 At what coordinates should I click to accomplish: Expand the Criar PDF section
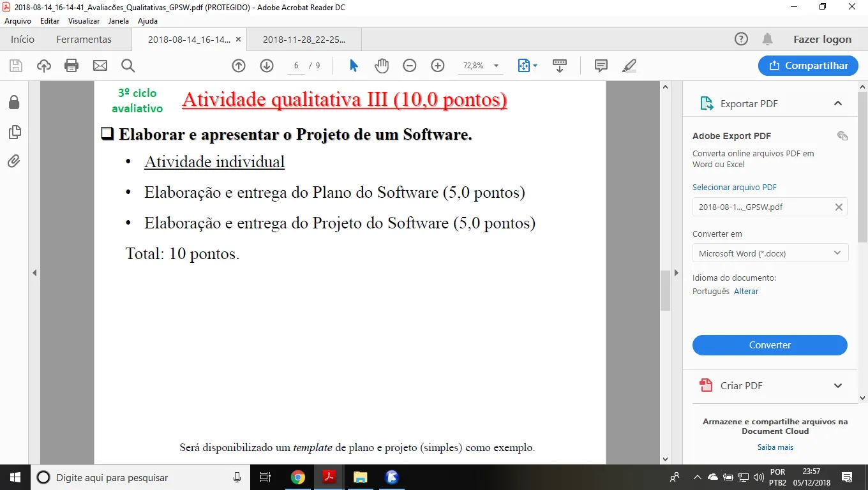(x=838, y=385)
